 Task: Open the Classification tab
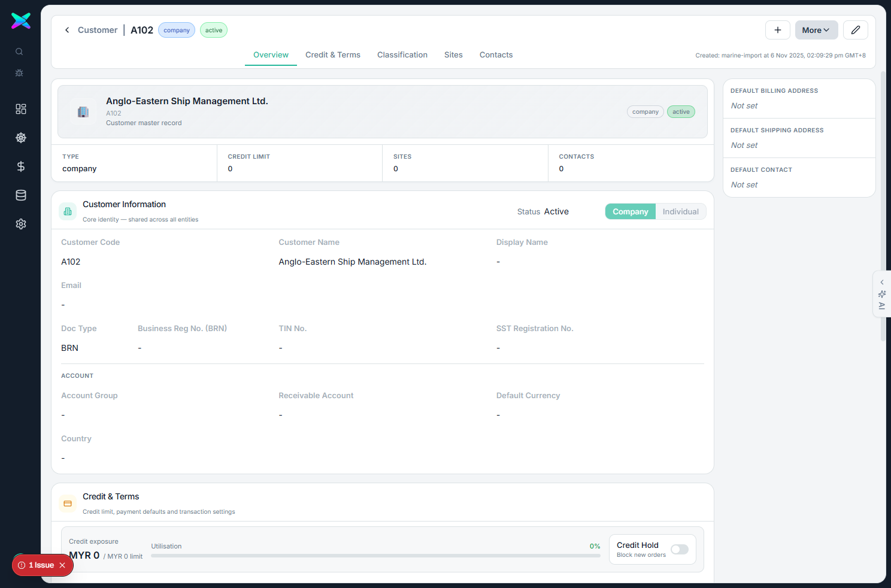pos(402,54)
